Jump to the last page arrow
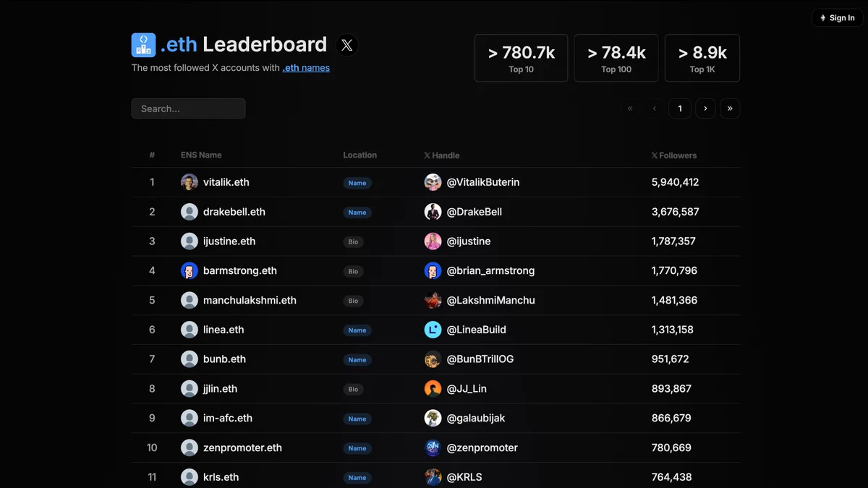Image resolution: width=868 pixels, height=488 pixels. (x=730, y=108)
